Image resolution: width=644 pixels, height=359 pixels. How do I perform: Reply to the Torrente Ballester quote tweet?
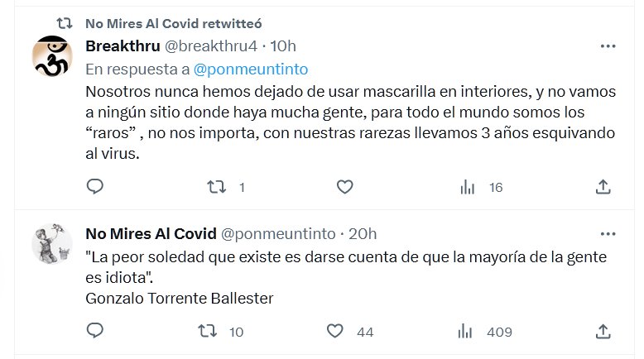tap(95, 332)
